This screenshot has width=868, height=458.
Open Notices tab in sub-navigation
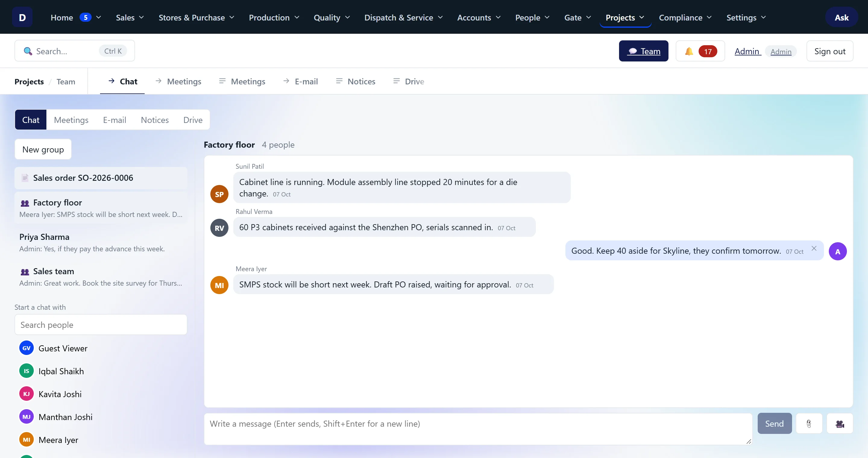coord(356,81)
